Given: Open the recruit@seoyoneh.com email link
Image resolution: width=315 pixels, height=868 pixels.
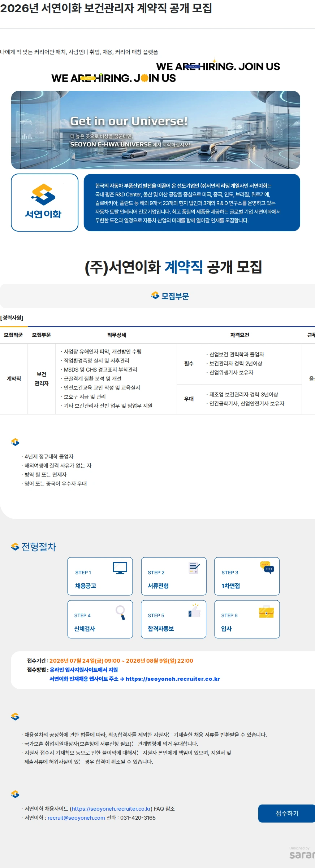Looking at the screenshot, I should pos(76,817).
